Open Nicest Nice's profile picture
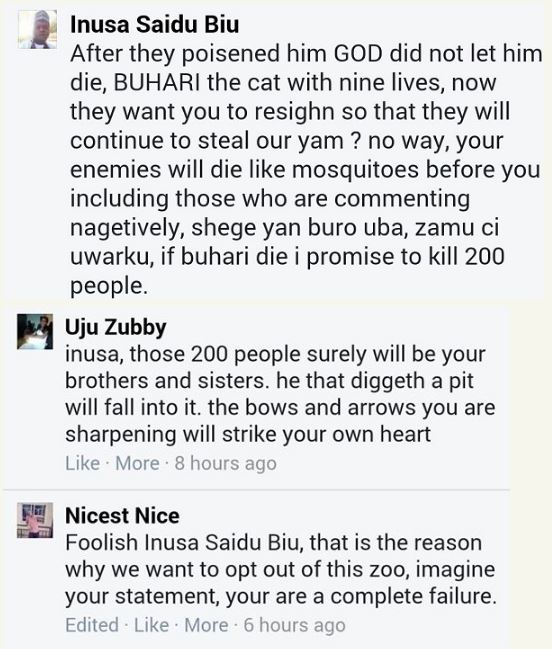The width and height of the screenshot is (552, 649). (35, 520)
